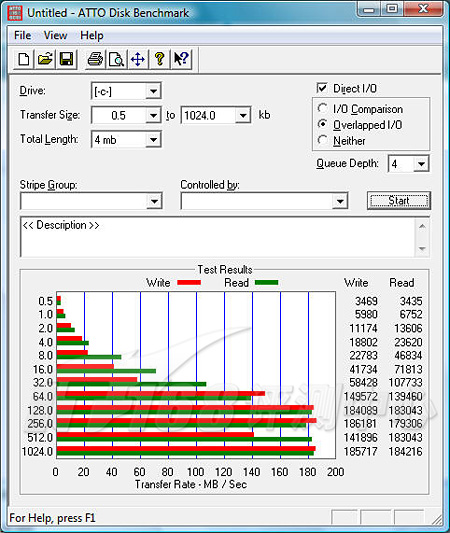Click the Open file folder icon
Screen dimensions: 450x533
(x=45, y=59)
